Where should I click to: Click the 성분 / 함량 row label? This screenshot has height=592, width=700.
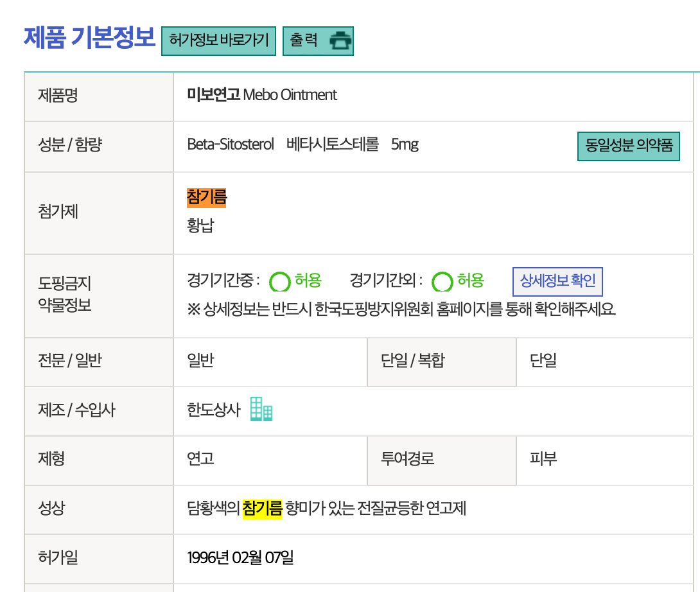[x=70, y=144]
